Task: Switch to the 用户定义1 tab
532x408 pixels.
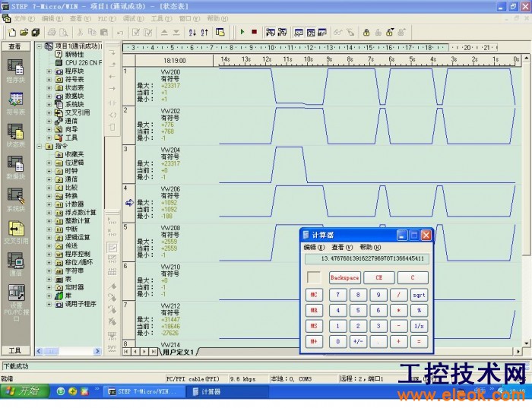Action: pos(178,352)
